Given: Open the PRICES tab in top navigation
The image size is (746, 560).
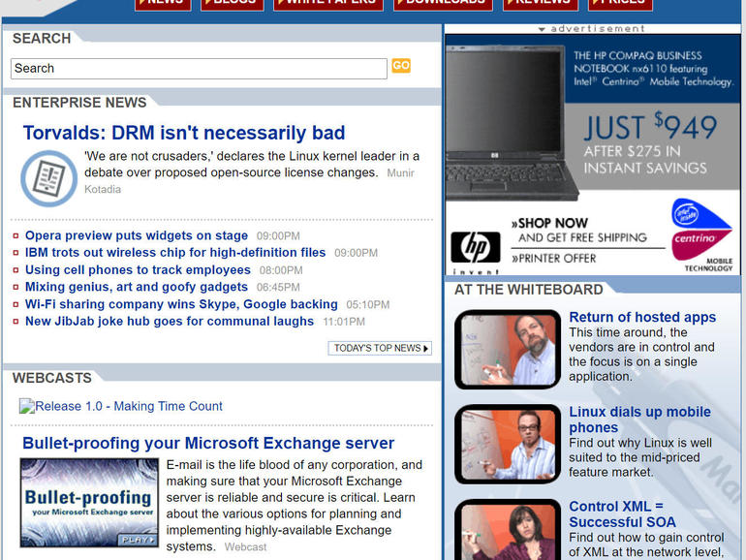Looking at the screenshot, I should tap(620, 4).
